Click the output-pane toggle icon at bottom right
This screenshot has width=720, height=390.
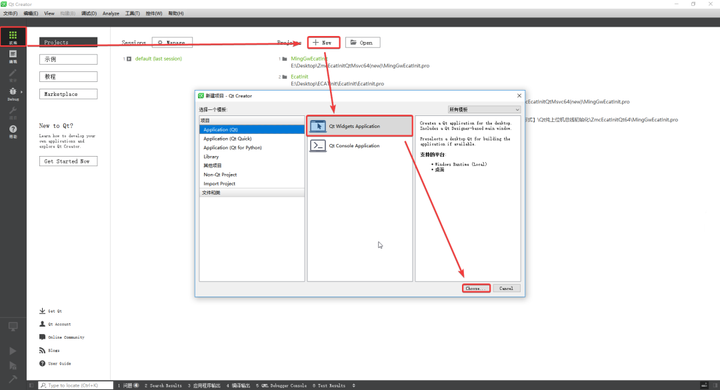point(704,385)
